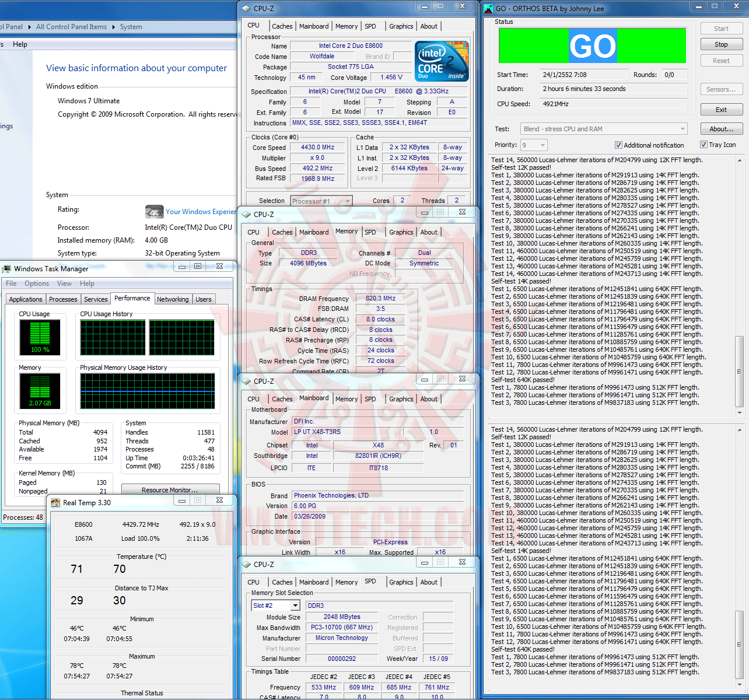This screenshot has height=700, width=749.
Task: Switch to Task Manager Networking tab
Action: [x=173, y=299]
